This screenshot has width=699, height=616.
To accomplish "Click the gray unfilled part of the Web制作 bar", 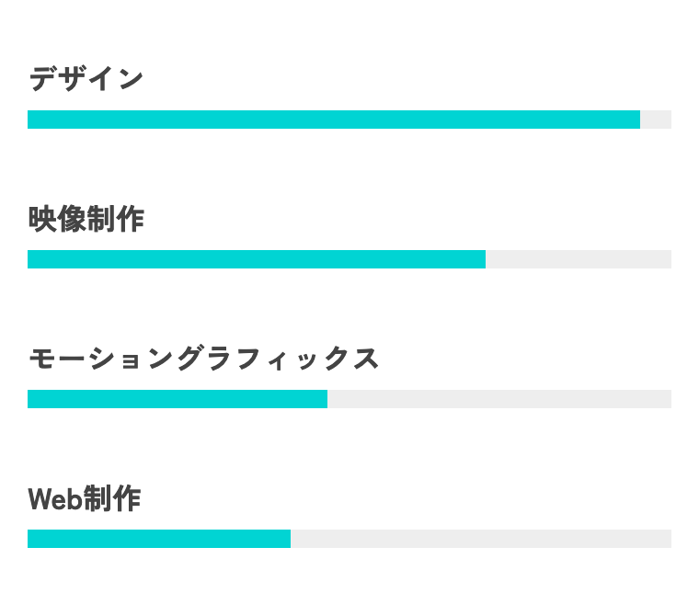I will [x=480, y=539].
